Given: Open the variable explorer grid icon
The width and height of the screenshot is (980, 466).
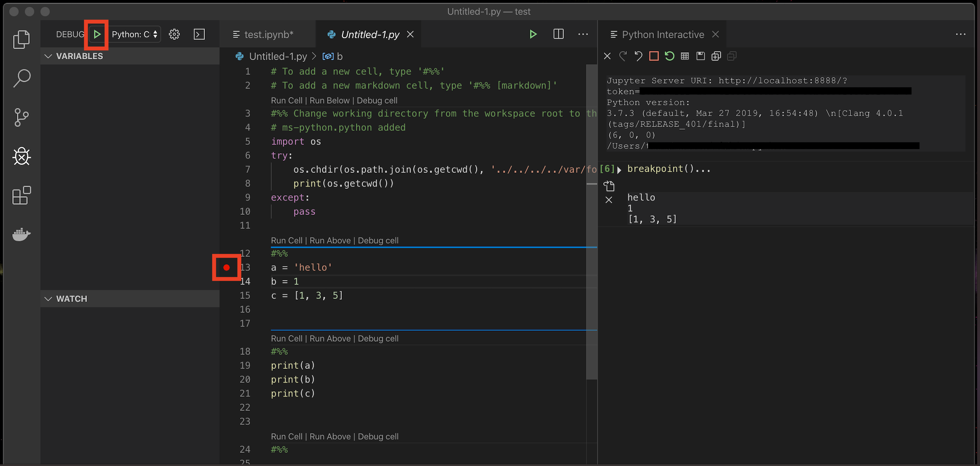Looking at the screenshot, I should click(x=685, y=56).
